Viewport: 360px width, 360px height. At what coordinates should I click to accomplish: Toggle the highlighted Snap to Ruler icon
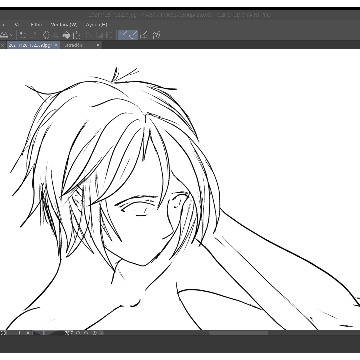[123, 35]
